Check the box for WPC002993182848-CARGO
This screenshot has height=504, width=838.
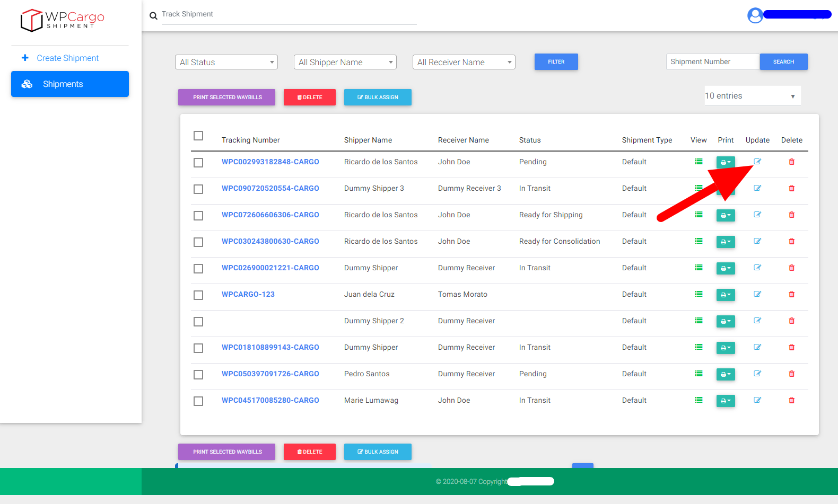(x=198, y=163)
